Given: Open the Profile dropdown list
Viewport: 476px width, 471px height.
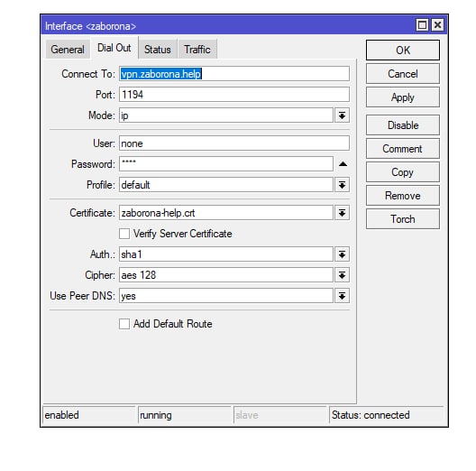Looking at the screenshot, I should click(x=343, y=185).
